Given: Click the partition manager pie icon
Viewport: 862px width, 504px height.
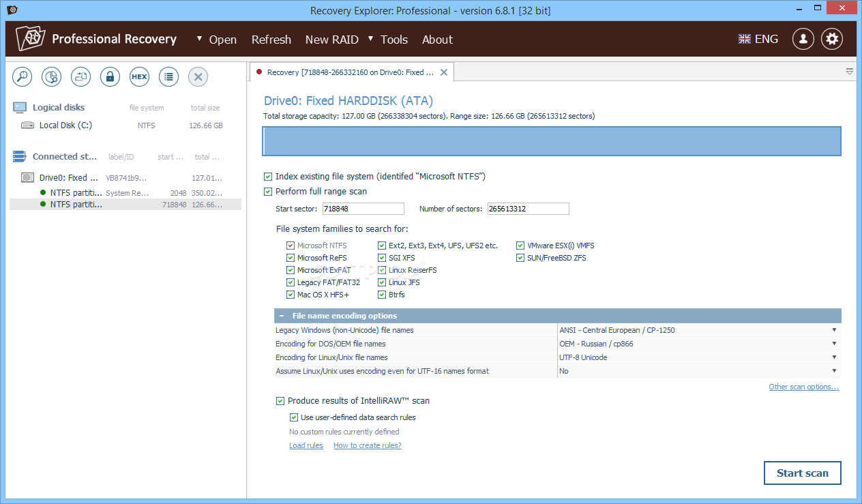Looking at the screenshot, I should [52, 77].
